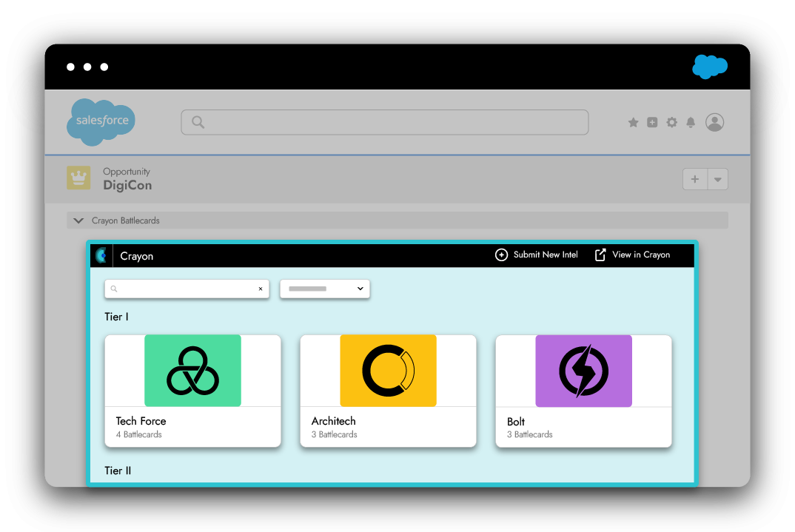Clear the Crayon search box with the x
This screenshot has height=532, width=795.
261,289
